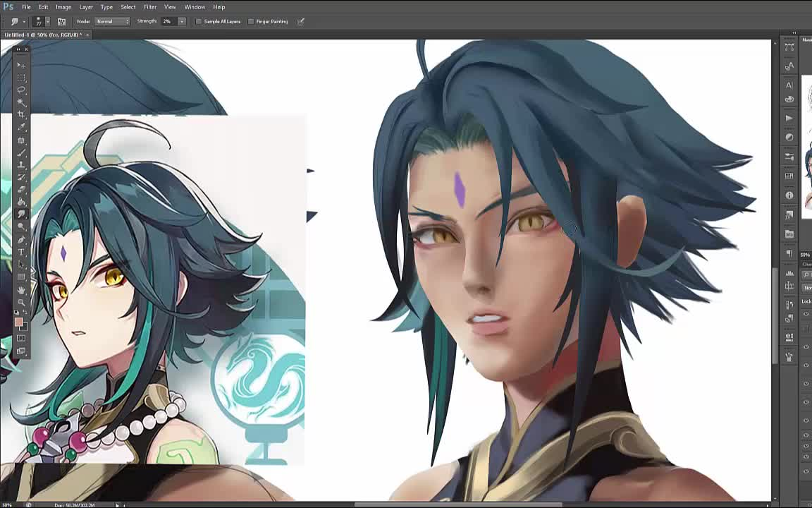Image resolution: width=812 pixels, height=508 pixels.
Task: Open the Window menu
Action: (195, 7)
